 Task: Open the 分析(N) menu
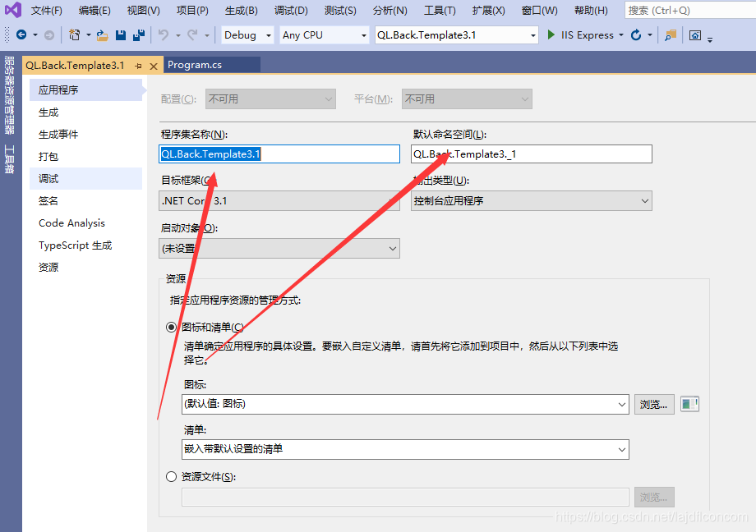pos(390,10)
